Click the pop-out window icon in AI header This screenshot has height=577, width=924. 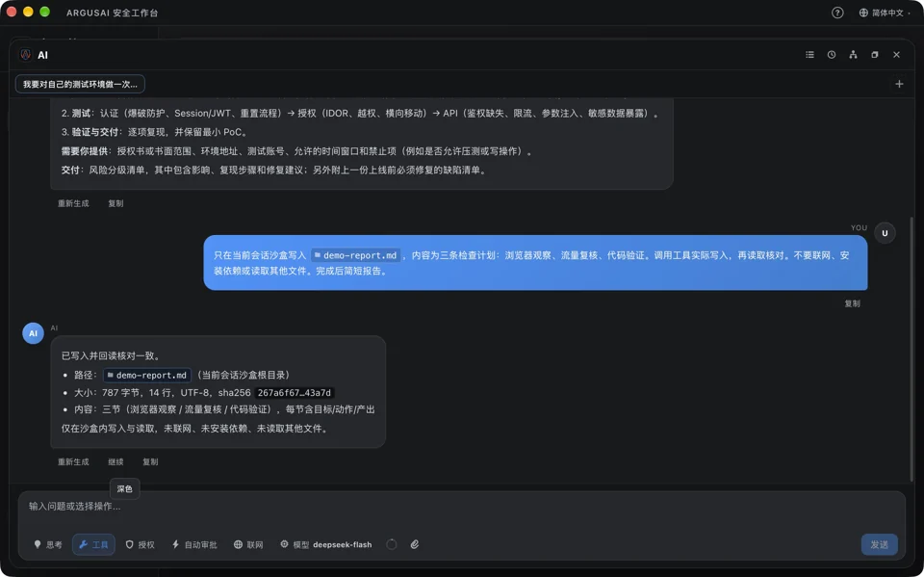click(x=875, y=54)
